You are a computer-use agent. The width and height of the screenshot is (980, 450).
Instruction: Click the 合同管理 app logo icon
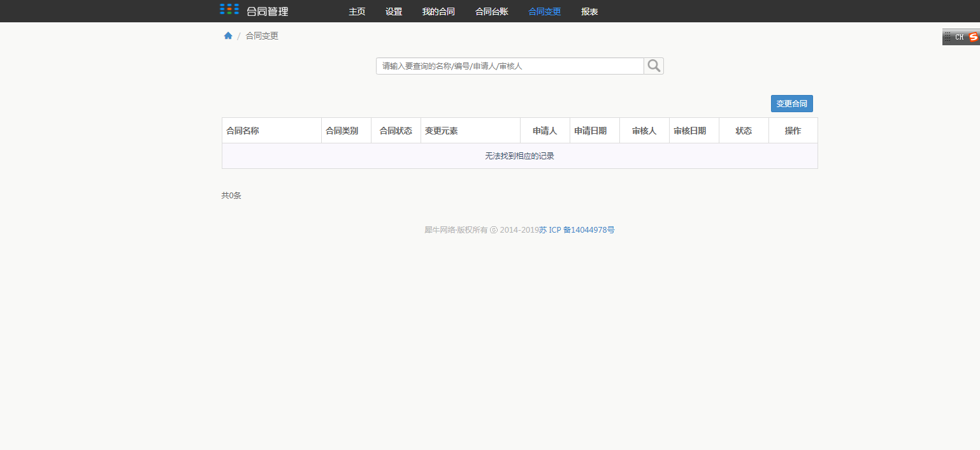[x=229, y=9]
